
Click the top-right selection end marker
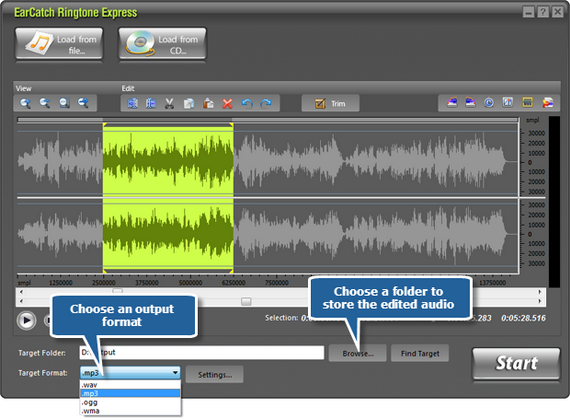click(231, 125)
